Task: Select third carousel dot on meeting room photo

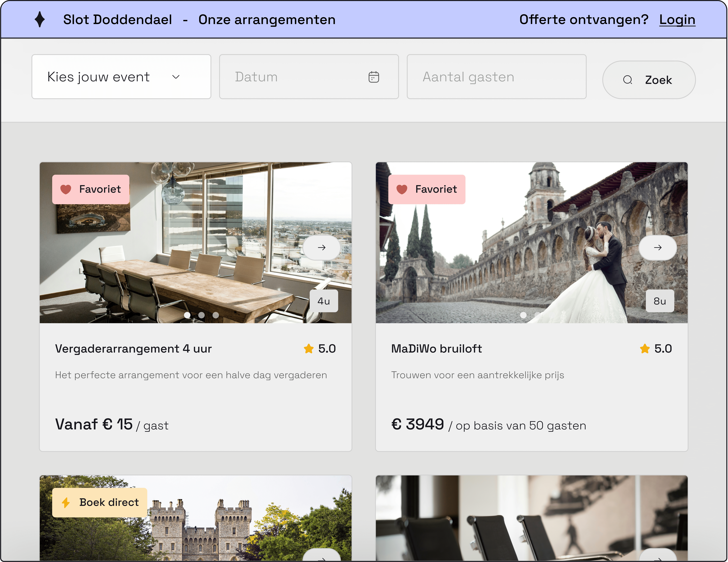Action: [216, 315]
